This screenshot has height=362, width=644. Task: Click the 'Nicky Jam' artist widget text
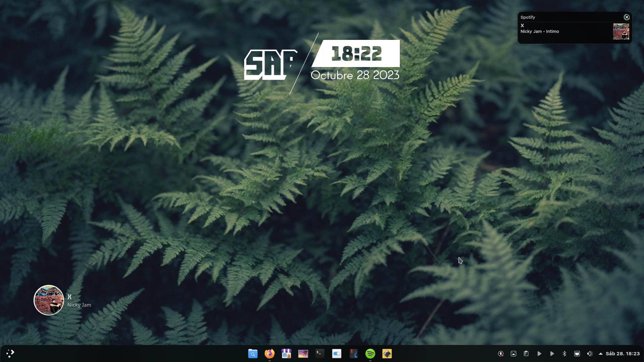[x=79, y=305]
